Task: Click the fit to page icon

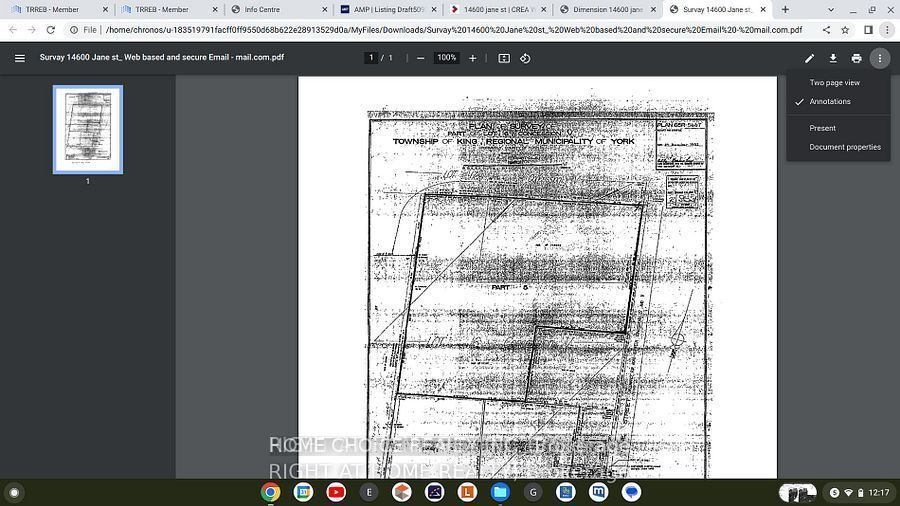Action: [504, 58]
